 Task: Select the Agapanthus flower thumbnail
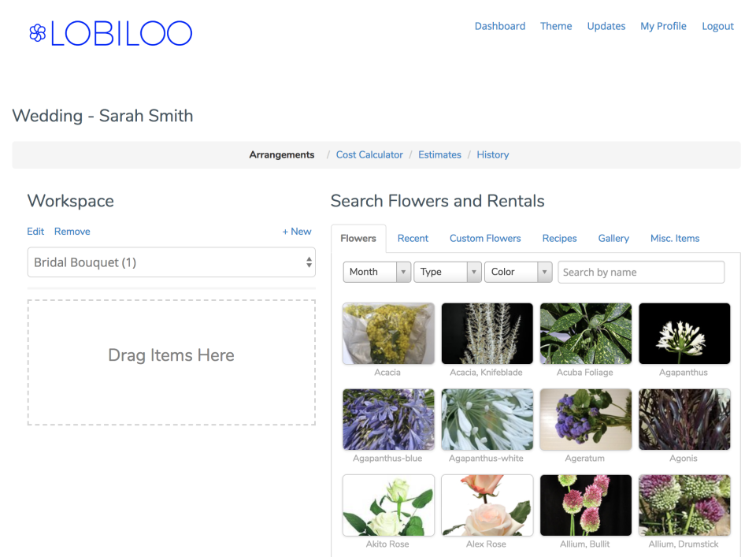click(684, 332)
